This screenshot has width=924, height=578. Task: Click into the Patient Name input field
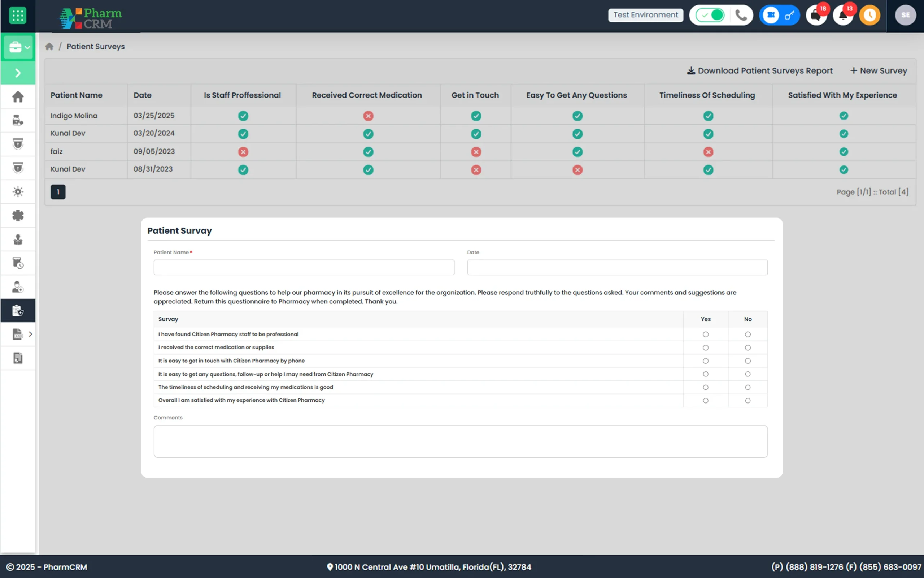click(304, 267)
